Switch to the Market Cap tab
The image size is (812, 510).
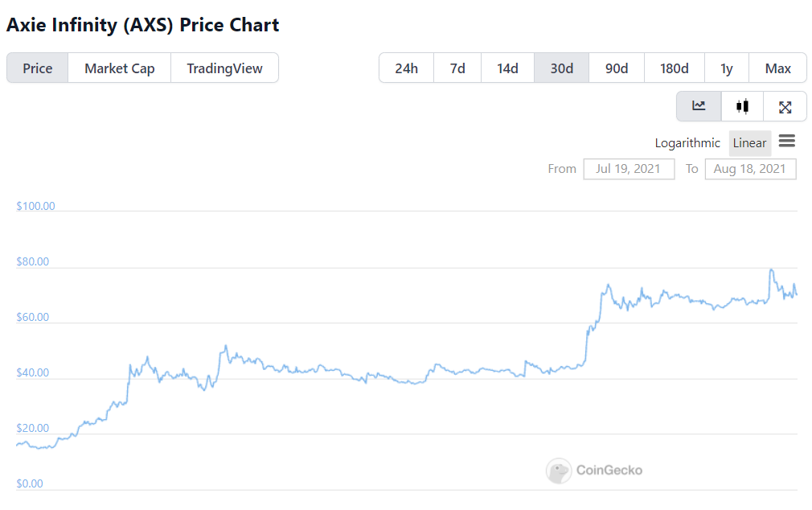pyautogui.click(x=120, y=68)
